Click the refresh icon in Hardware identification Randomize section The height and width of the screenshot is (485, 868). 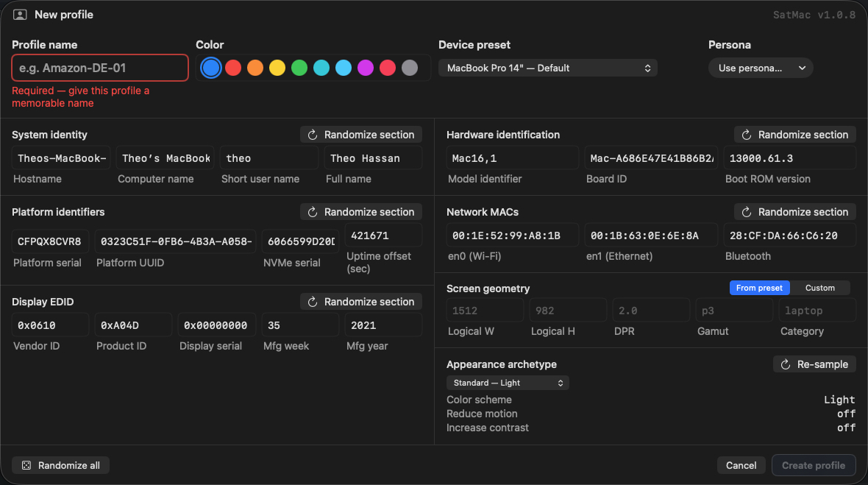(x=747, y=135)
